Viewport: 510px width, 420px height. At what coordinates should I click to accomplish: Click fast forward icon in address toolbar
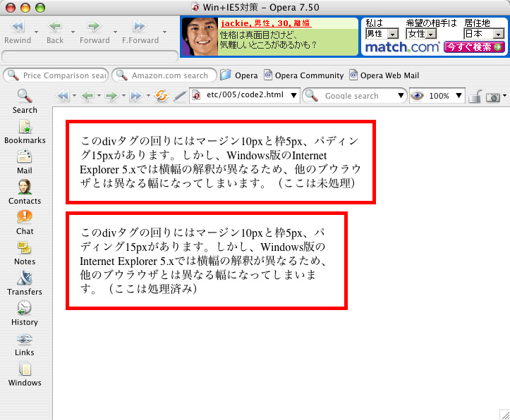(136, 96)
